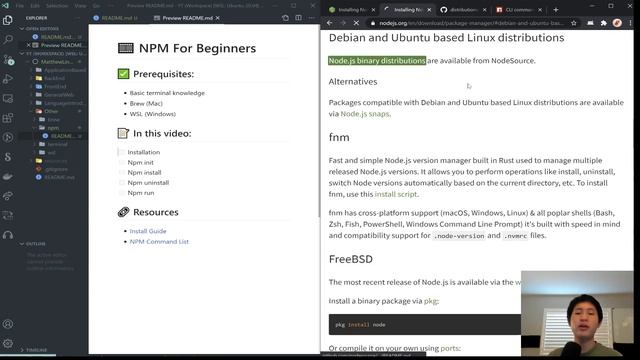Click the headphones icon in the activity bar

(x=8, y=235)
